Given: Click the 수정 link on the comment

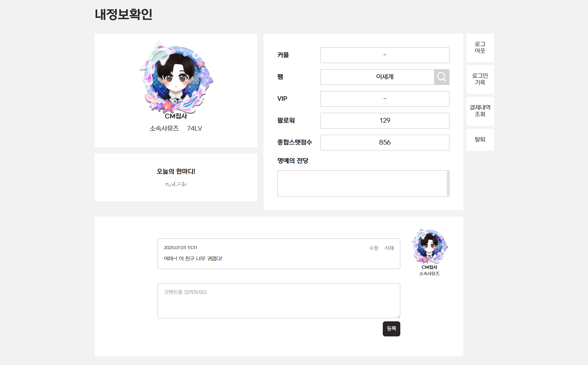Looking at the screenshot, I should click(x=373, y=248).
